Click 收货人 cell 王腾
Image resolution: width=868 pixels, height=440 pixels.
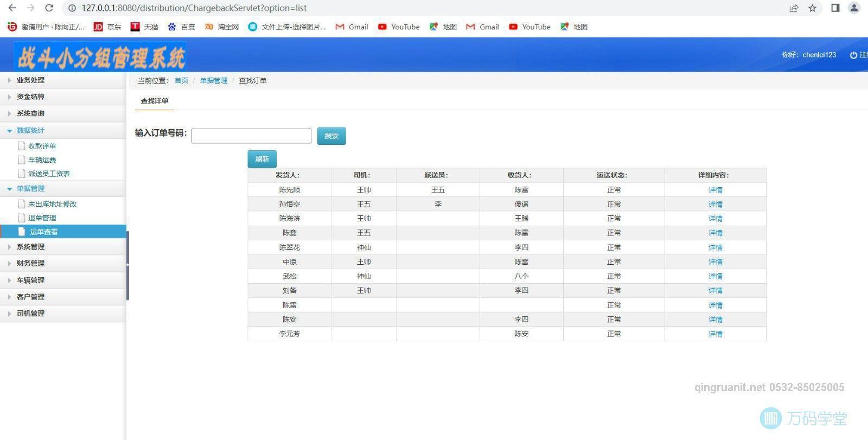521,219
